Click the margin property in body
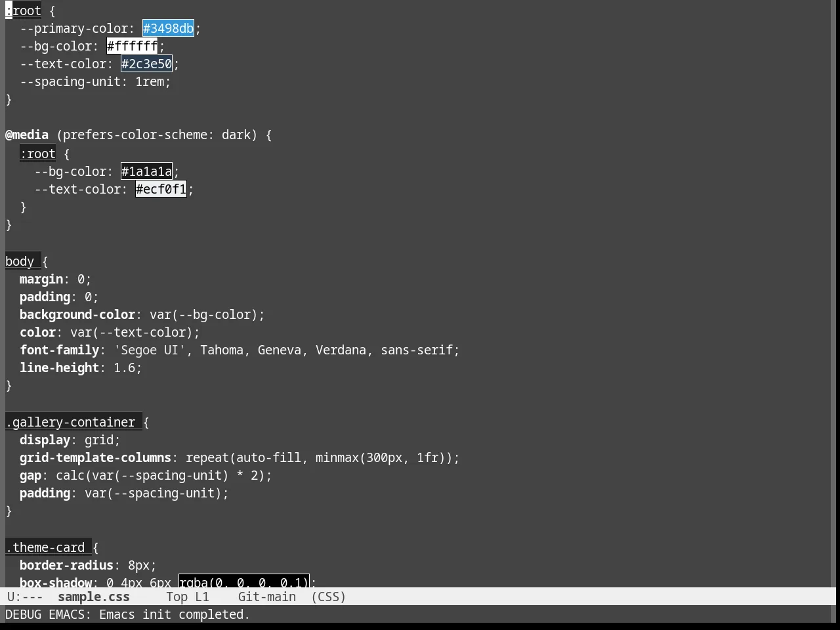This screenshot has width=840, height=630. tap(41, 279)
